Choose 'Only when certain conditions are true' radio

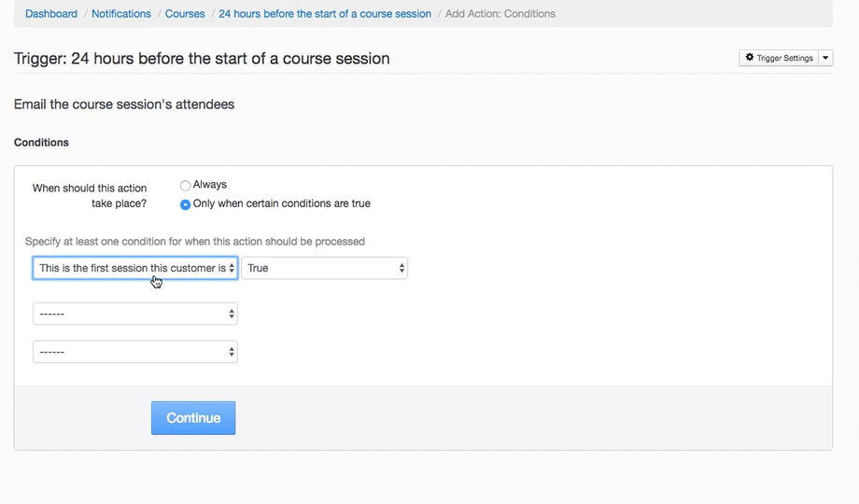(185, 204)
